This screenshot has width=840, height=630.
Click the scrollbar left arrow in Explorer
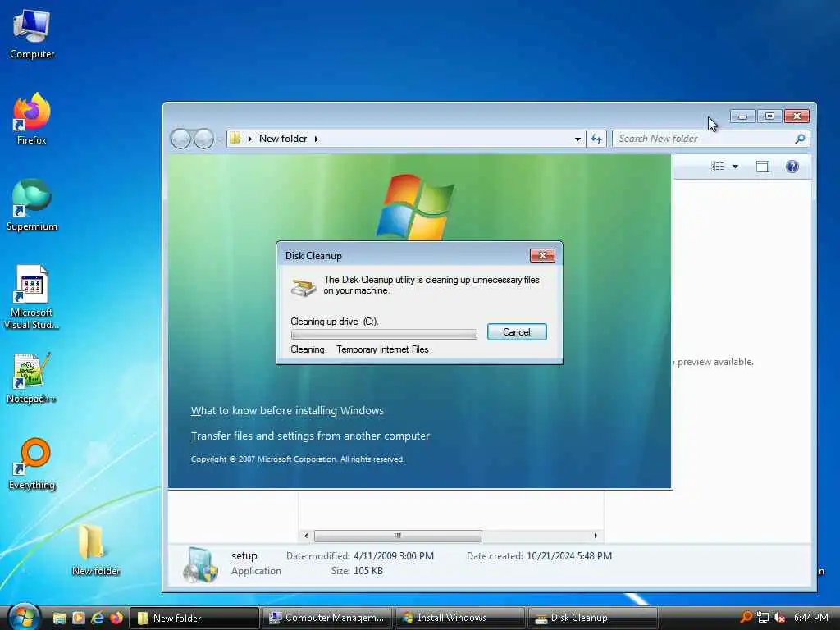coord(306,535)
